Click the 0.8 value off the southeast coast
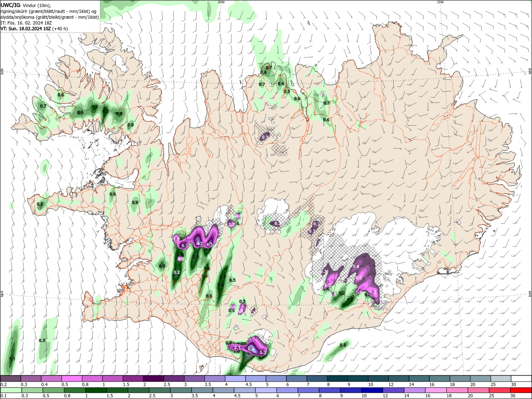 tap(343, 345)
